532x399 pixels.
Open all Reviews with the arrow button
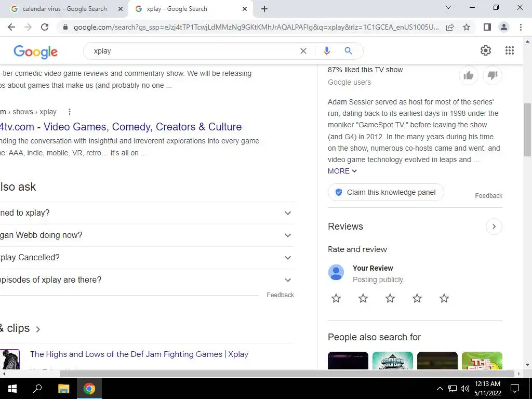coord(494,227)
